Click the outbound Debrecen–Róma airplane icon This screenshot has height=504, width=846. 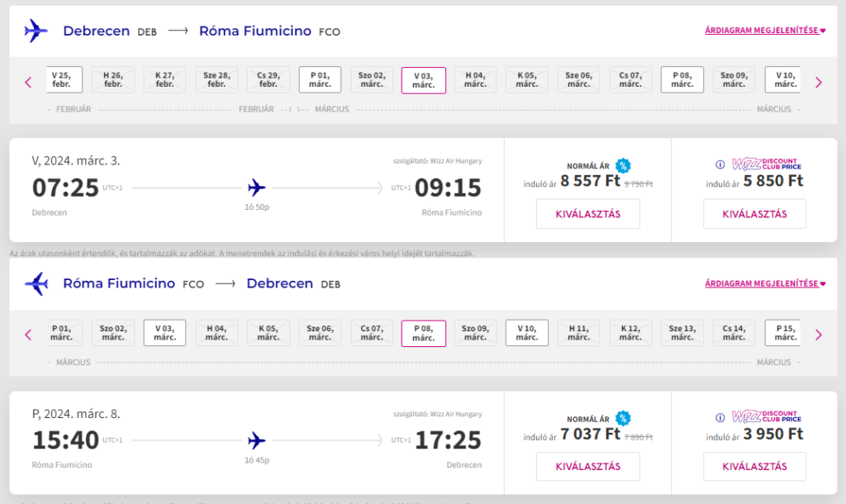[36, 31]
